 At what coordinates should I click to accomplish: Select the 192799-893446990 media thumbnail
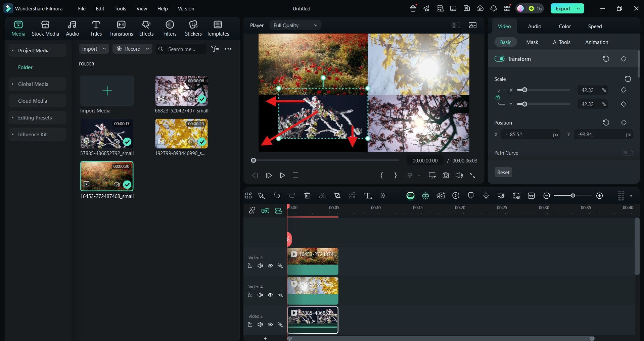pyautogui.click(x=181, y=134)
